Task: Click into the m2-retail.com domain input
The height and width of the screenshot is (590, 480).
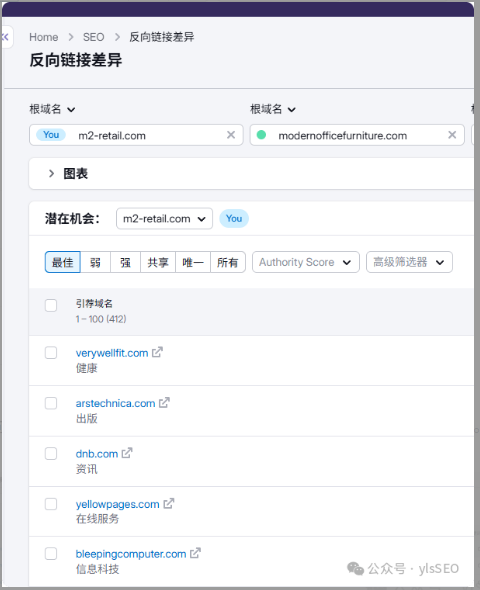Action: click(x=136, y=135)
